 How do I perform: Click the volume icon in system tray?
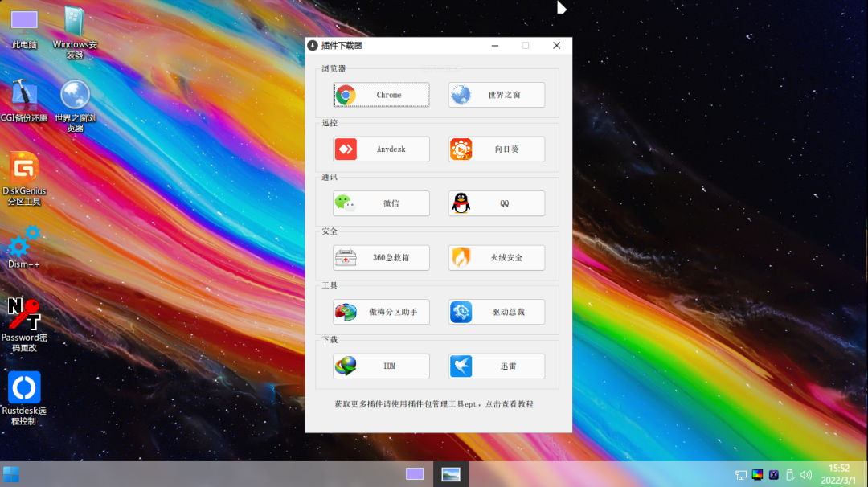coord(806,475)
